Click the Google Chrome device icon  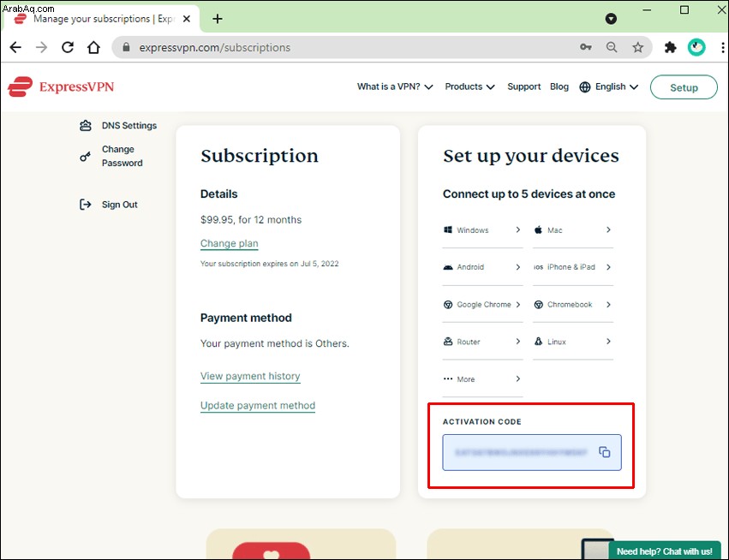tap(448, 304)
